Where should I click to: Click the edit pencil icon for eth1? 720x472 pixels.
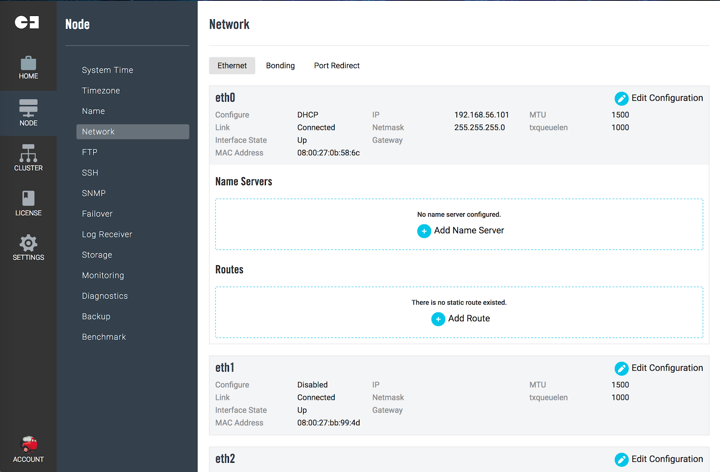[621, 368]
